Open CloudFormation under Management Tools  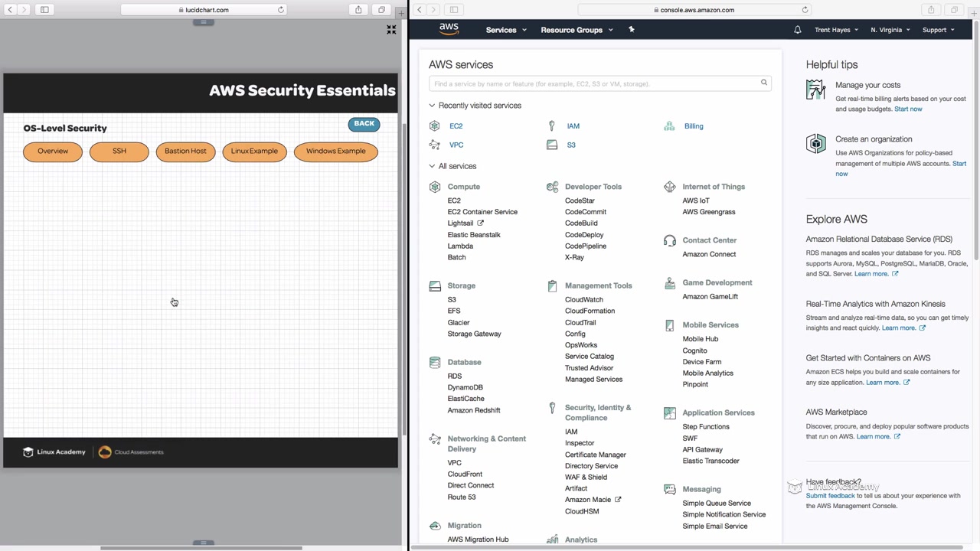click(590, 311)
